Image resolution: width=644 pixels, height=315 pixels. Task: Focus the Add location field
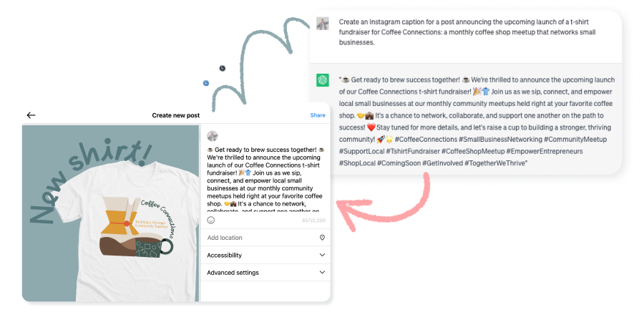point(265,238)
